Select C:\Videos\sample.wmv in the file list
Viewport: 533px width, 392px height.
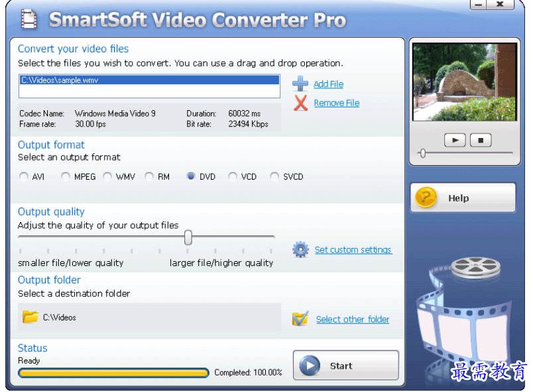pyautogui.click(x=150, y=80)
